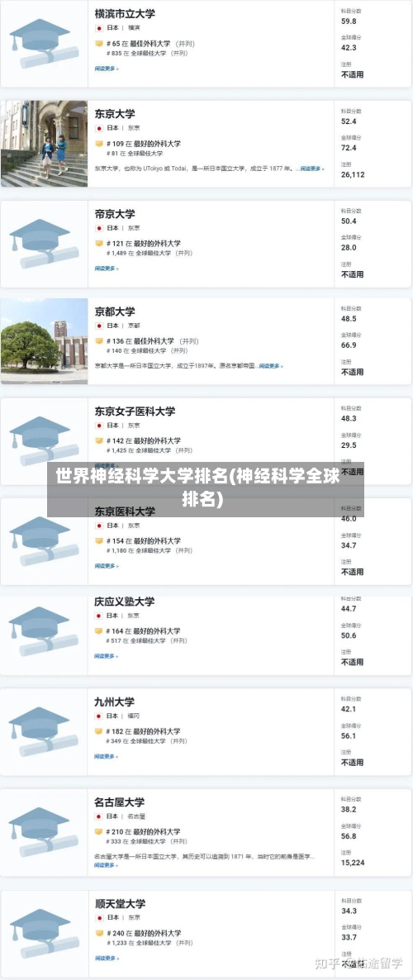Open the 庆应义塾大学 title link
The image size is (413, 980).
pos(125,602)
